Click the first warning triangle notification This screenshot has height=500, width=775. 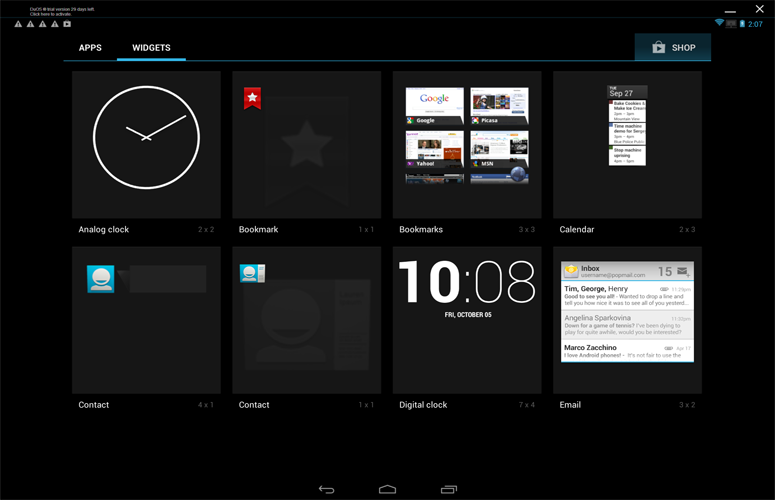coord(18,24)
